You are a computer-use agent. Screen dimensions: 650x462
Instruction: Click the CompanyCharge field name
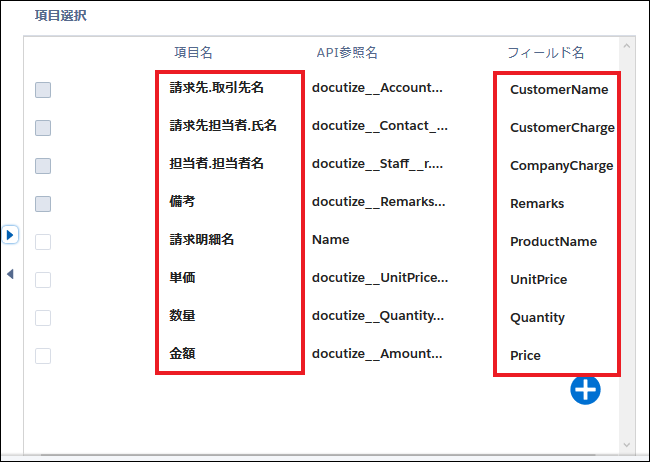pyautogui.click(x=562, y=166)
